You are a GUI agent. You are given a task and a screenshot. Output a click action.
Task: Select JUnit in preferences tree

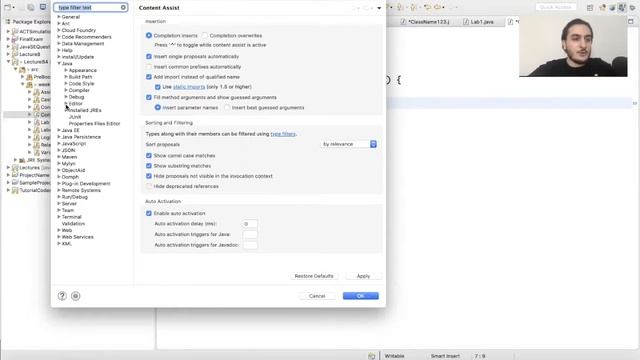[x=75, y=117]
